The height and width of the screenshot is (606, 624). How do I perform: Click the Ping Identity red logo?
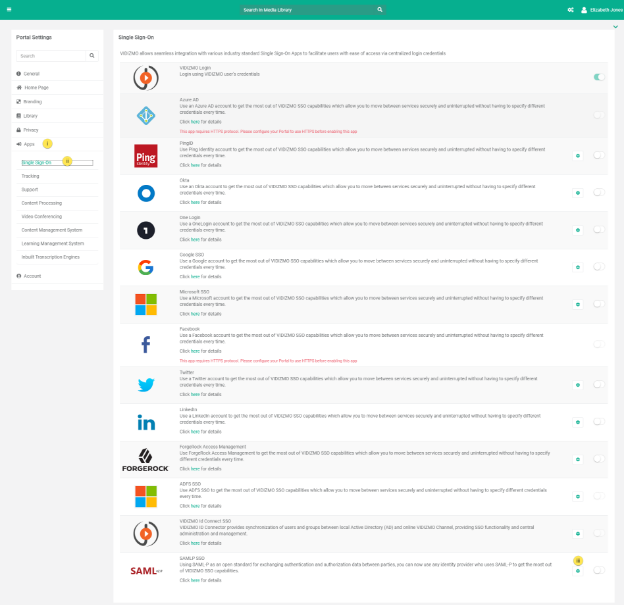click(146, 156)
